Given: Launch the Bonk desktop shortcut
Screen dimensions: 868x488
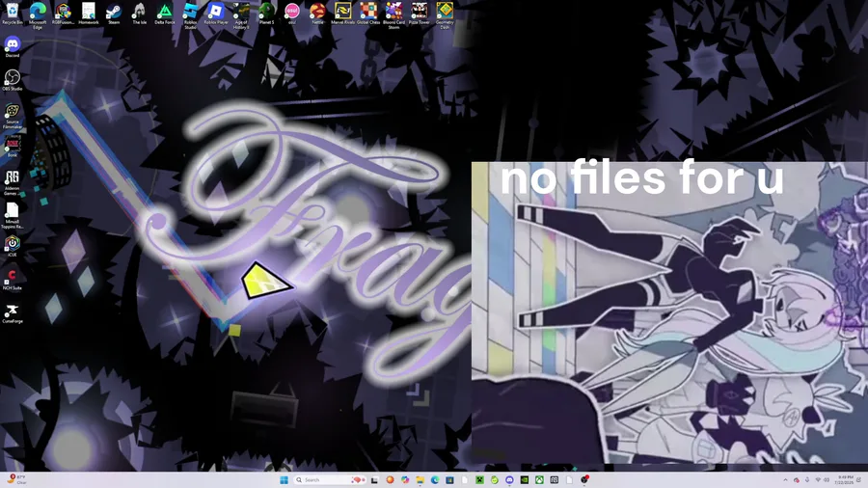Looking at the screenshot, I should point(13,147).
